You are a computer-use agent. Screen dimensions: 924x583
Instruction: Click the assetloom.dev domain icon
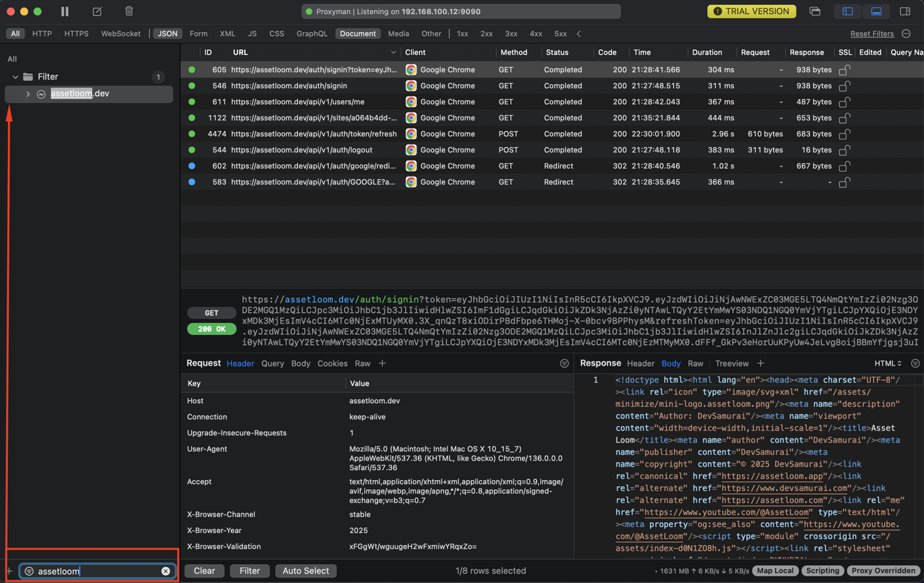[41, 94]
